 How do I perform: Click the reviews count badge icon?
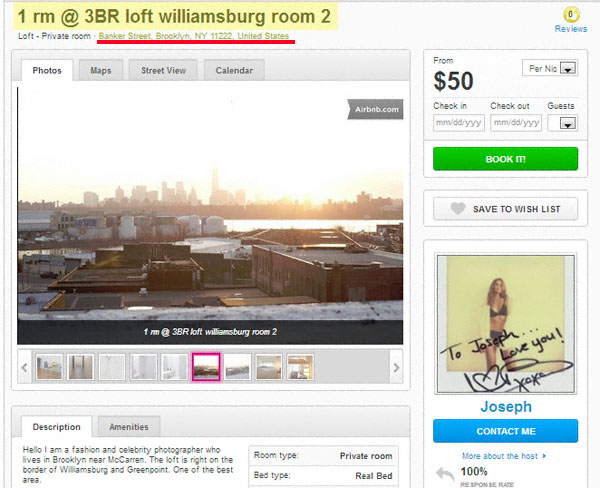coord(571,15)
